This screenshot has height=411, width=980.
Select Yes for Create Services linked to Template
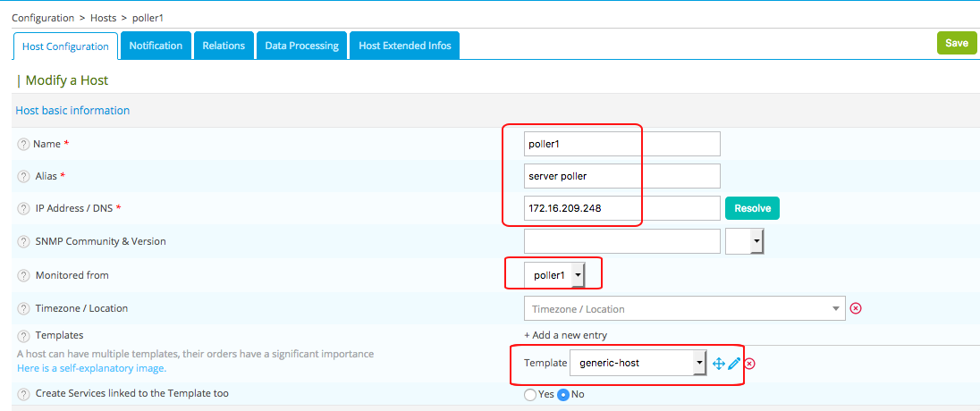point(530,394)
